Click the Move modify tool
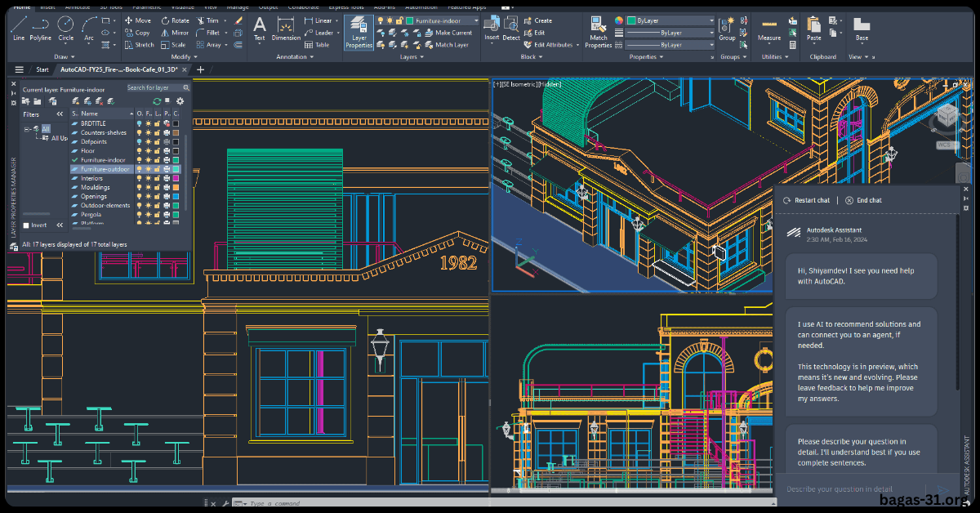This screenshot has width=980, height=513. (x=136, y=20)
